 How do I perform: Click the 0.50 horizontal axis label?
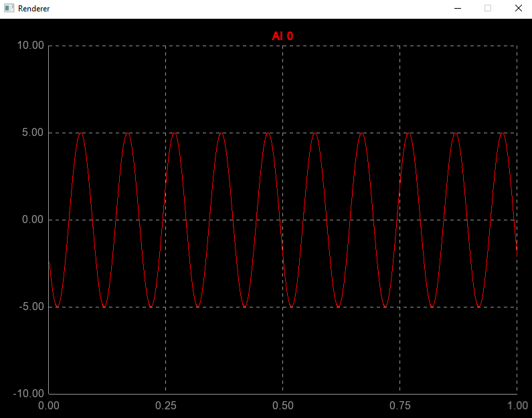[283, 406]
